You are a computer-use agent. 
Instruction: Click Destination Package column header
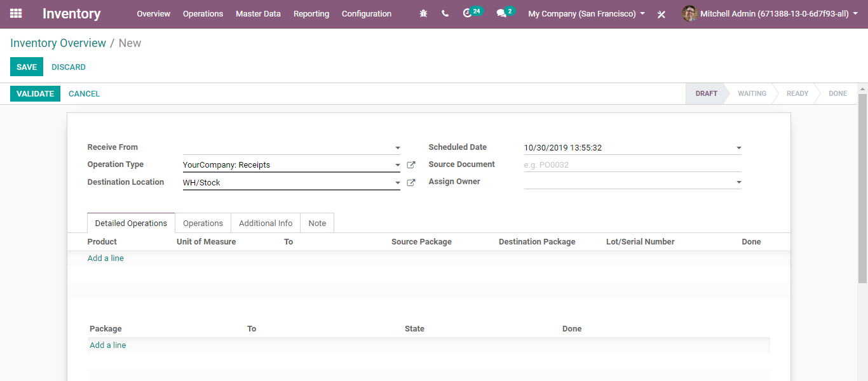pyautogui.click(x=537, y=242)
